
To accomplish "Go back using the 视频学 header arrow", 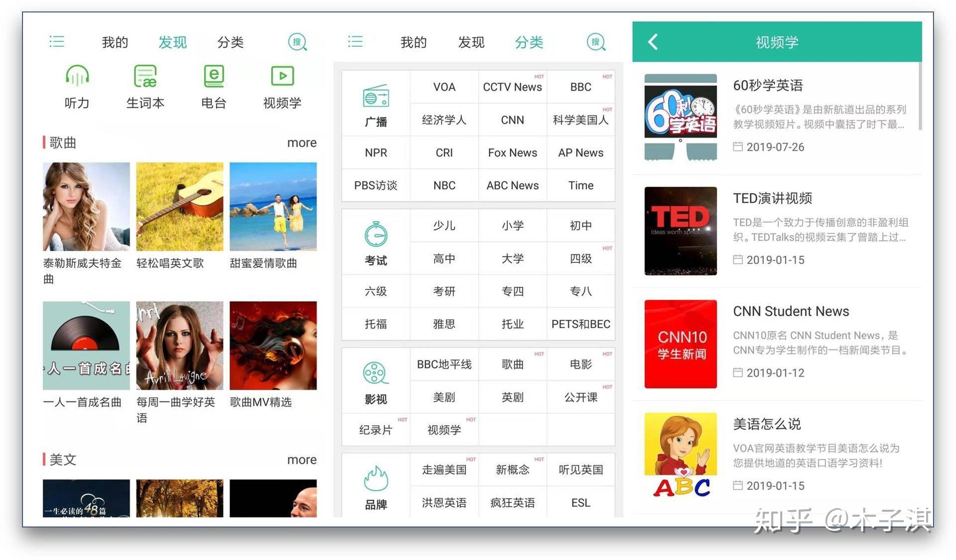I will pos(653,42).
